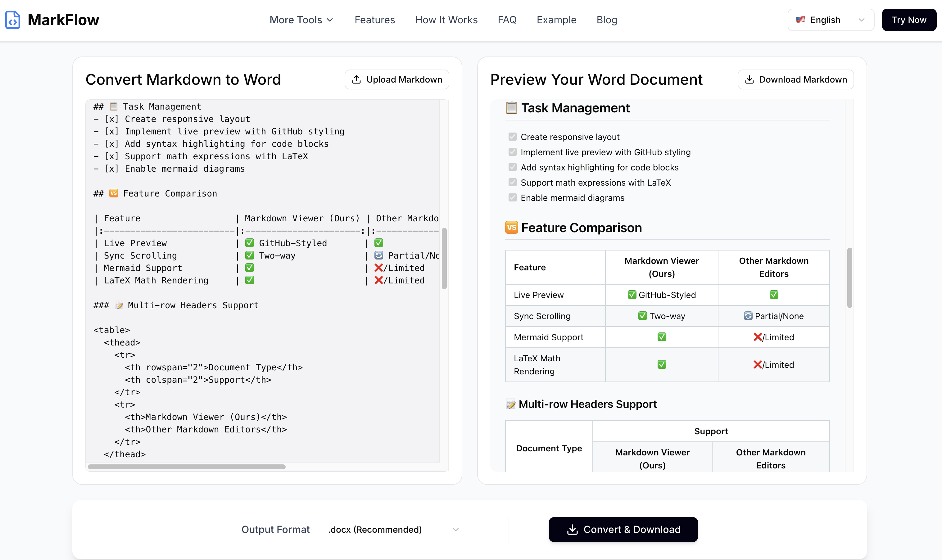Click the VS icon beside Feature Comparison heading
This screenshot has width=942, height=560.
point(511,228)
